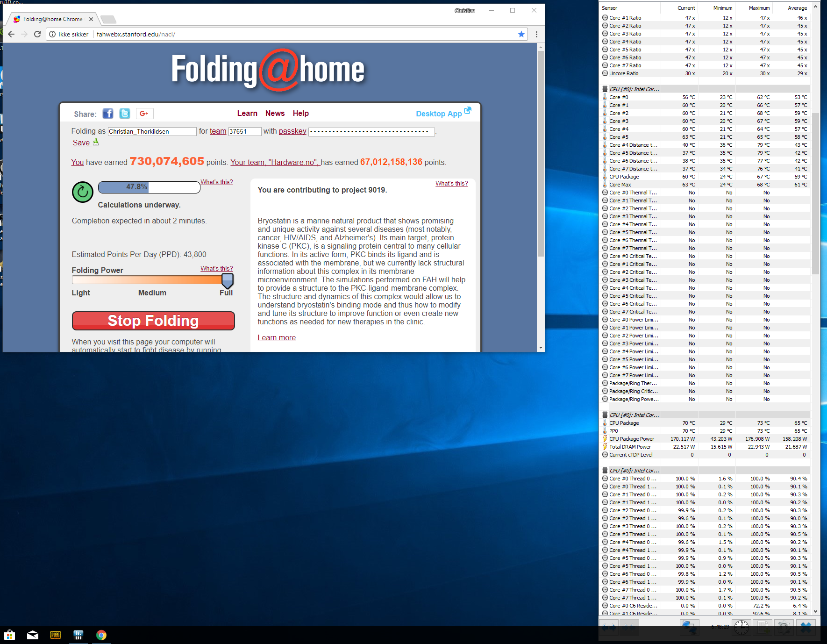Select the Total DRAM Power row
This screenshot has height=644, width=827.
pos(706,447)
